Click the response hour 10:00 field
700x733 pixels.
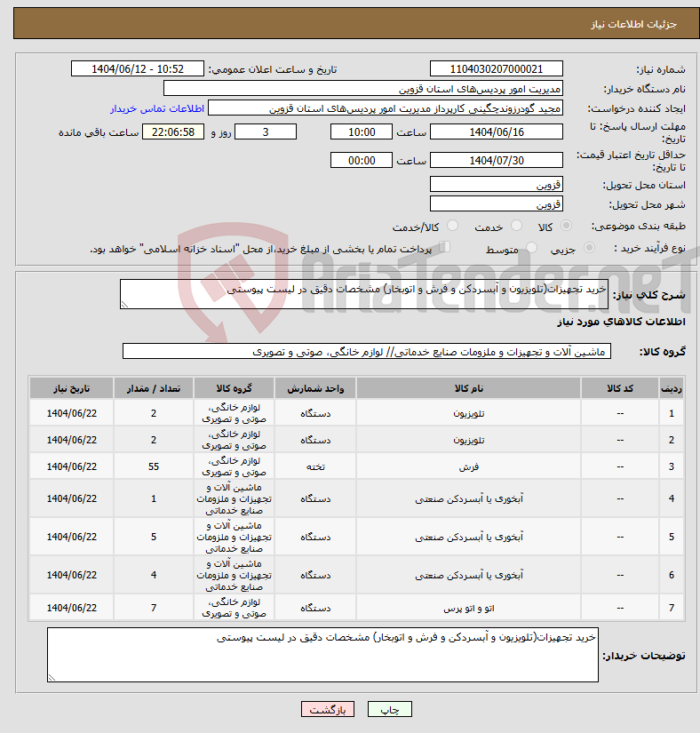362,131
